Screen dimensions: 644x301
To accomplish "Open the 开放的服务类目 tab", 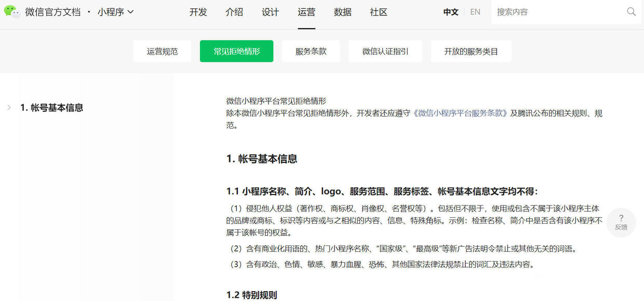I will [471, 51].
